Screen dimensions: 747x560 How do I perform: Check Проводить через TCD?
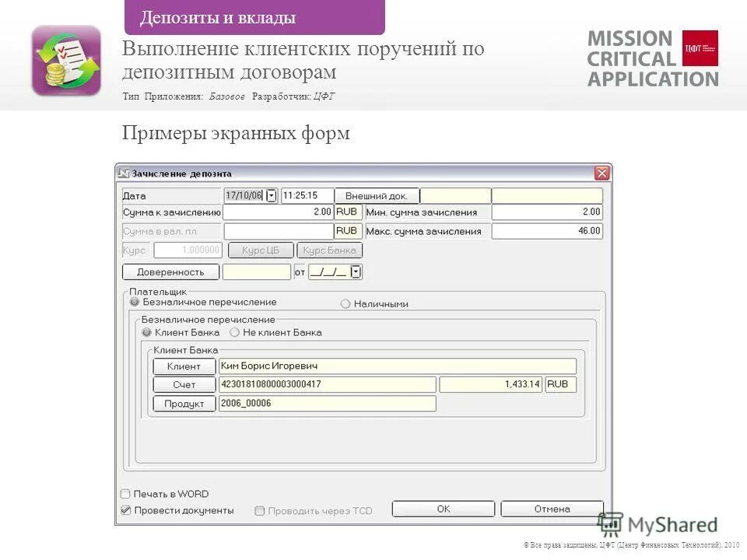tap(260, 509)
